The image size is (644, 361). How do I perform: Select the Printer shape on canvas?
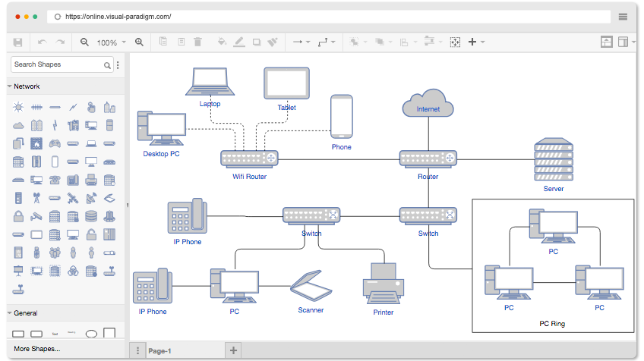point(384,284)
